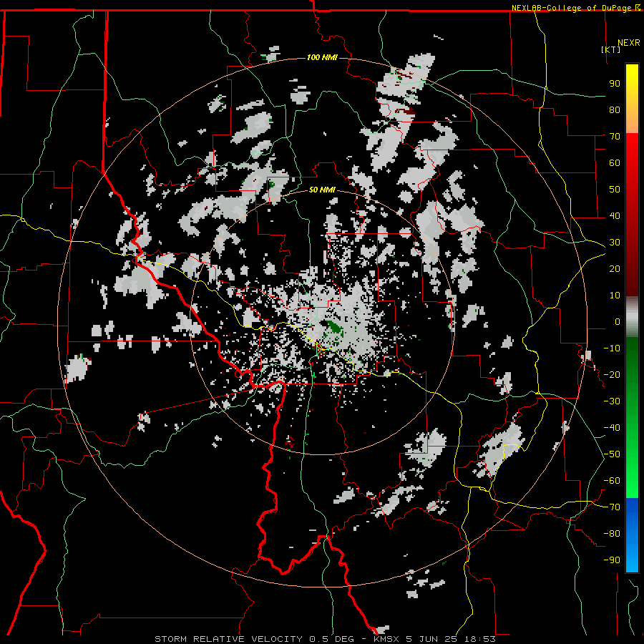Screen dimensions: 644x644
Task: Select the positive 30 velocity scale value
Action: [615, 243]
